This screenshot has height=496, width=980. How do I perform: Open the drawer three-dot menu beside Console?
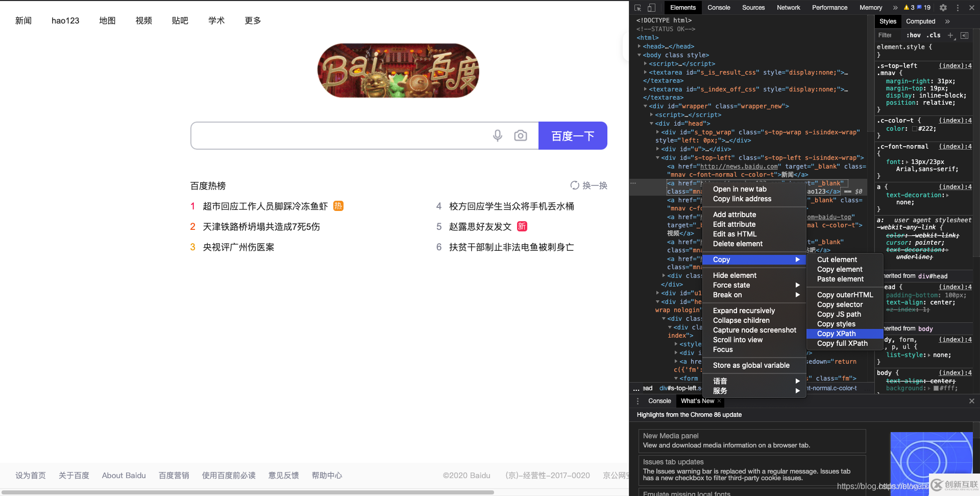[x=638, y=401]
